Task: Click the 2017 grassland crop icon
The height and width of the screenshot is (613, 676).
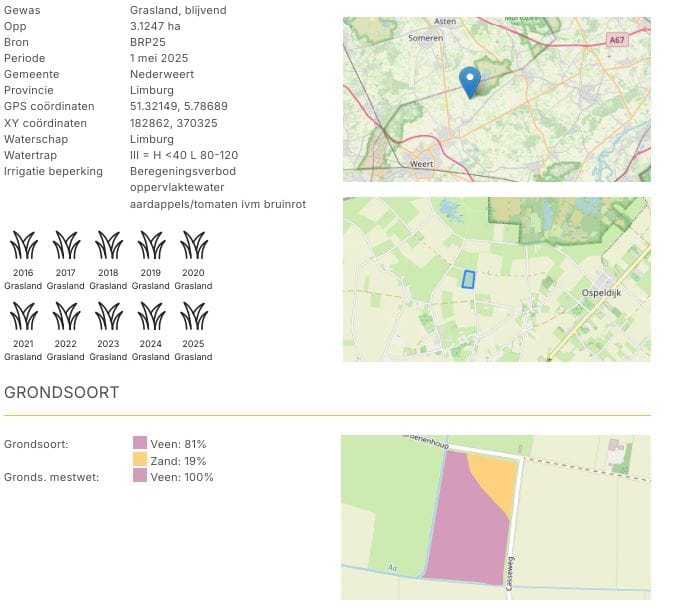Action: click(66, 245)
